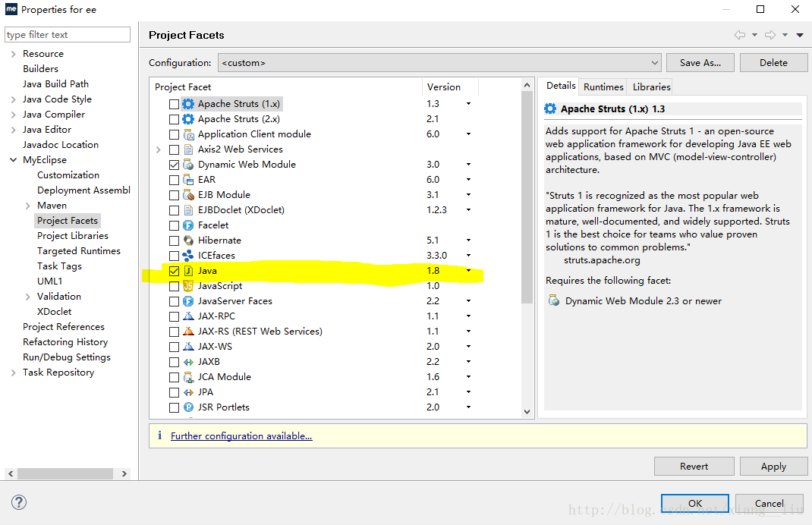Image resolution: width=812 pixels, height=525 pixels.
Task: Expand the Maven tree node
Action: click(x=27, y=206)
